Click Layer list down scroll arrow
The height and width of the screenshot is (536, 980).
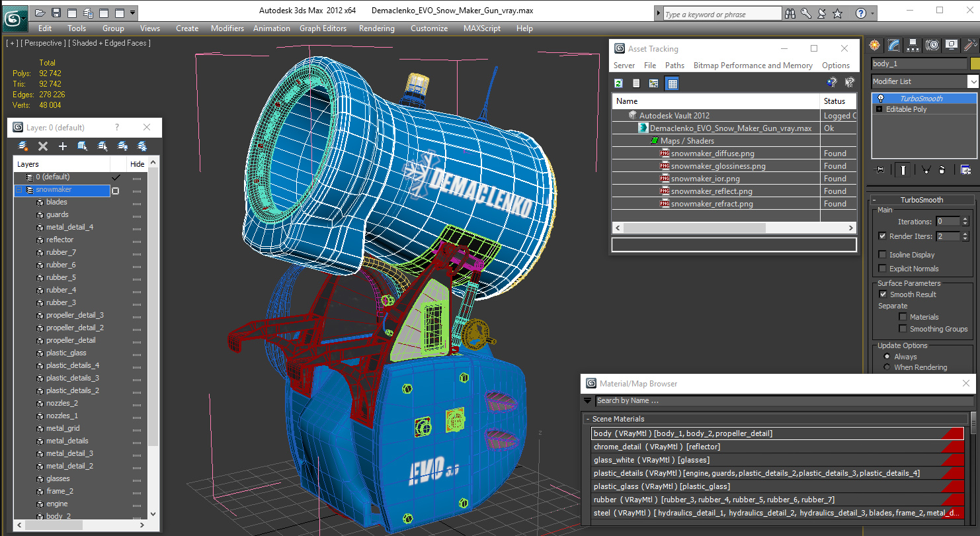pos(153,514)
